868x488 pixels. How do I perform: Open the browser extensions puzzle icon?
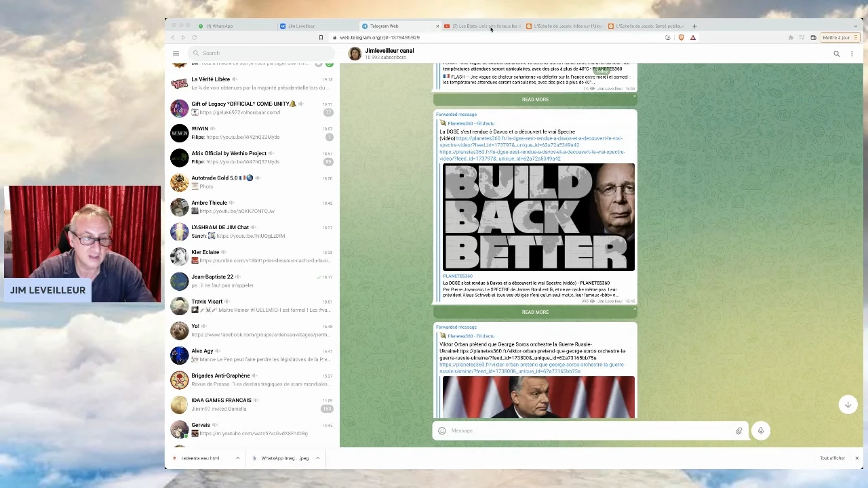pos(790,37)
